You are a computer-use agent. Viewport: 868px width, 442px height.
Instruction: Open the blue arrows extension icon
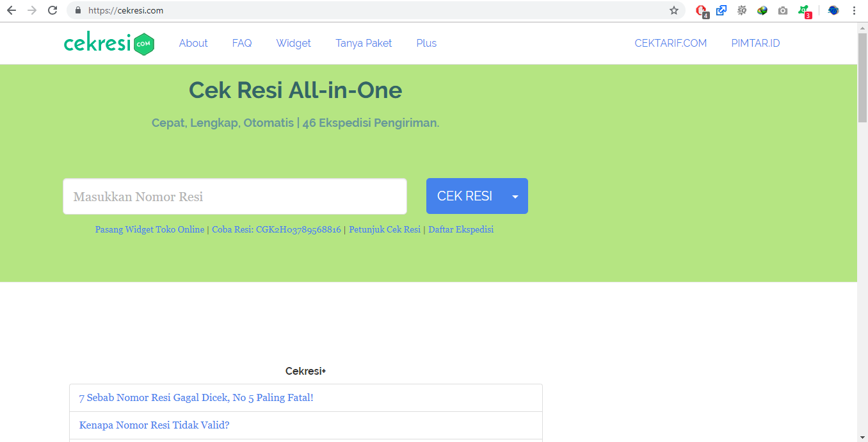[x=721, y=10]
